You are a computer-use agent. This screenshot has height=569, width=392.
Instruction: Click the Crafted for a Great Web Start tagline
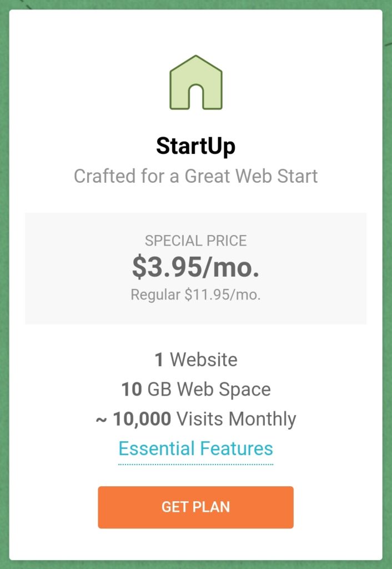(x=196, y=176)
